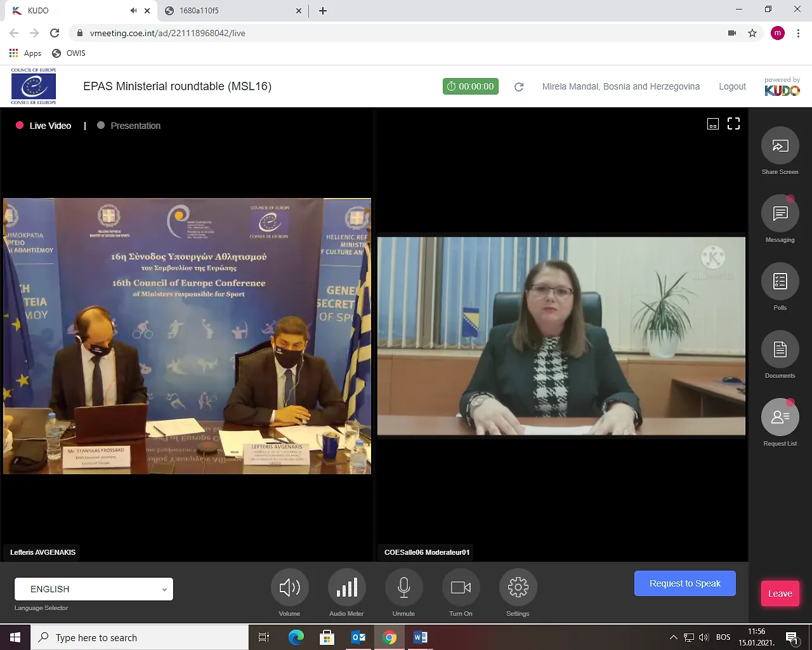Open the Request List icon
The width and height of the screenshot is (812, 650).
point(780,418)
